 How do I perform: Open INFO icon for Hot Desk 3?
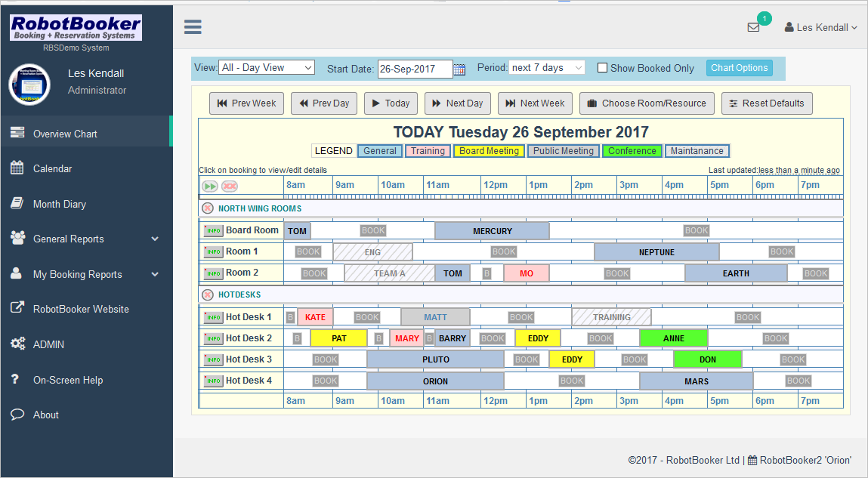coord(213,359)
